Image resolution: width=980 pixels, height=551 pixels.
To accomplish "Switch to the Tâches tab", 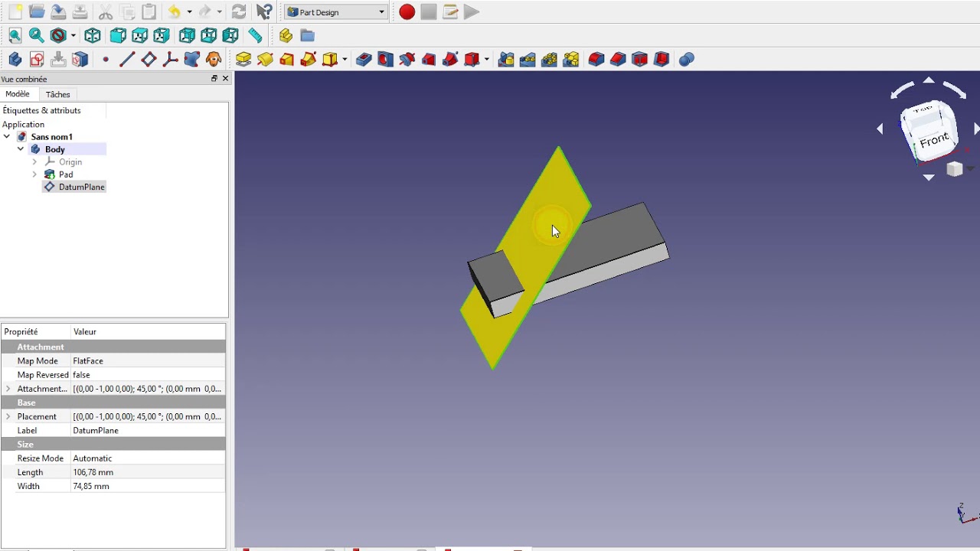I will pos(58,95).
